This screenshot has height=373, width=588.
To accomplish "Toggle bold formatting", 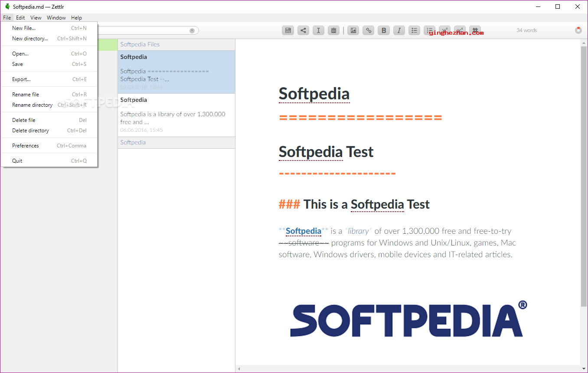I will [384, 30].
